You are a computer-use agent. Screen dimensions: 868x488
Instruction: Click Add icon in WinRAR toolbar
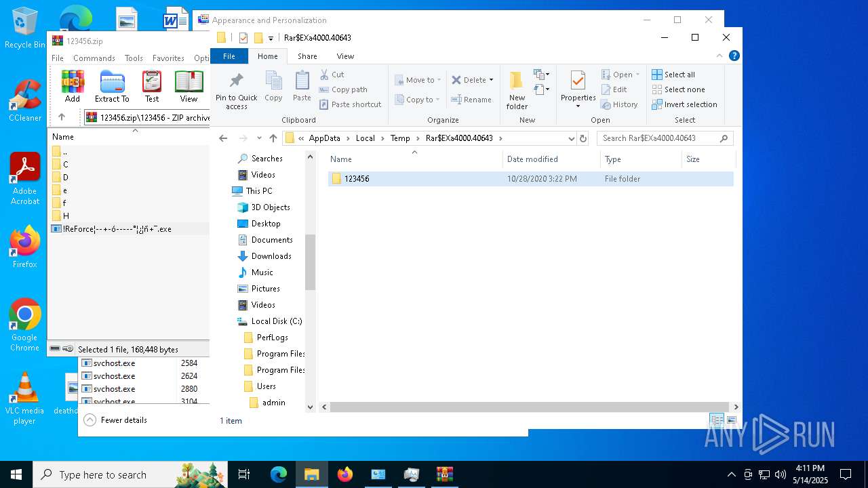(73, 87)
